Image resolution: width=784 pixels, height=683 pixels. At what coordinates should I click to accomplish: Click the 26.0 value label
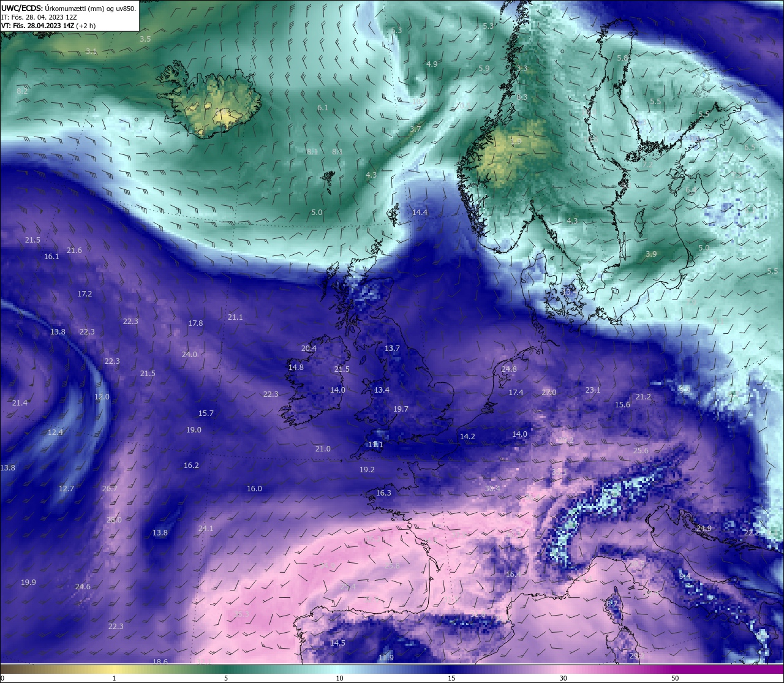point(114,520)
